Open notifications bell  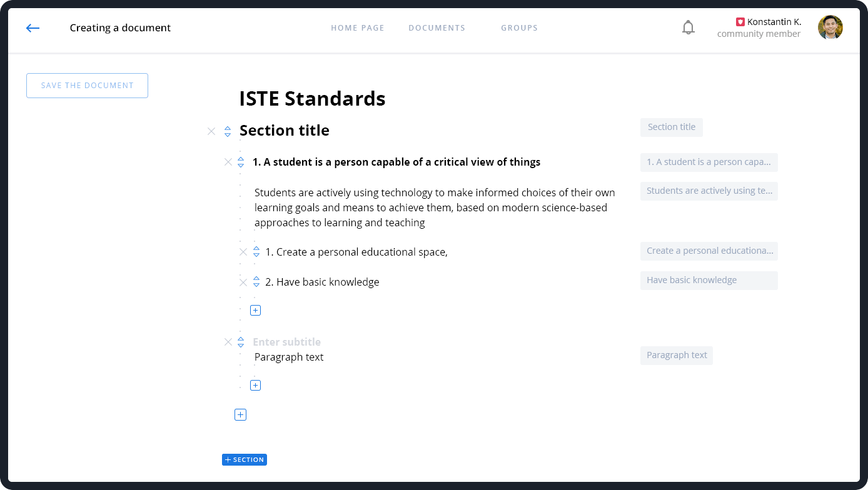[688, 27]
